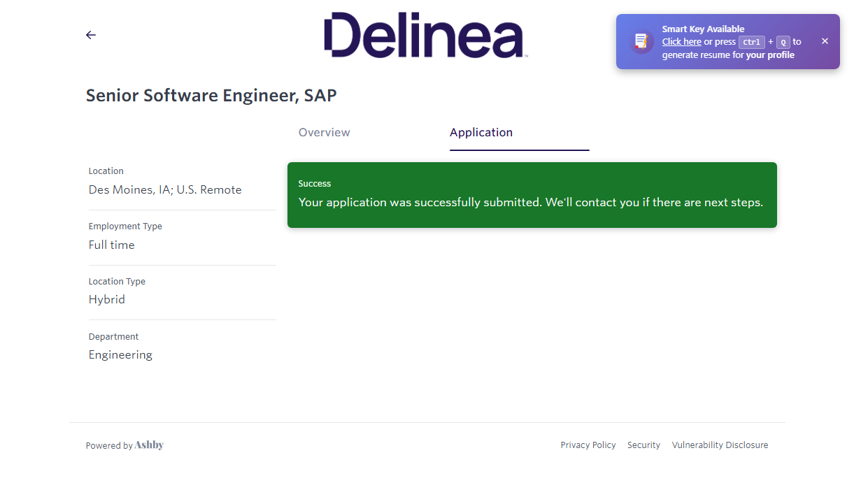Switch to the Overview tab
Viewport: 854px width, 504px height.
324,133
